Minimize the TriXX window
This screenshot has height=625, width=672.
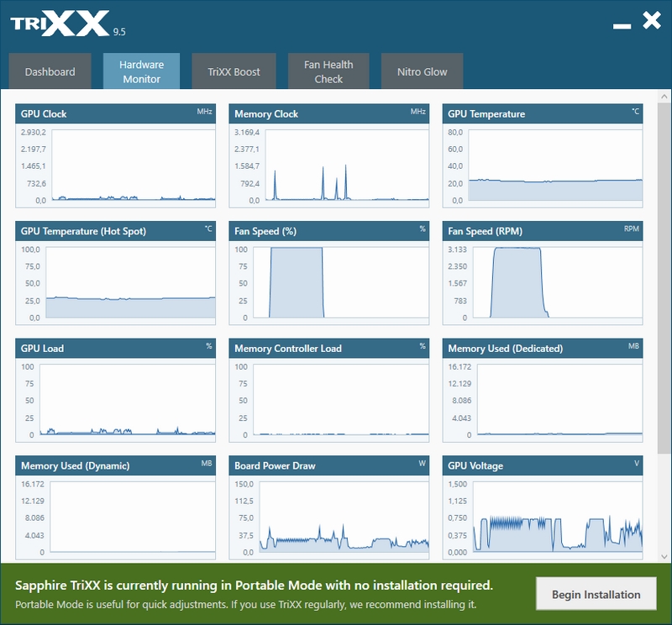(622, 26)
